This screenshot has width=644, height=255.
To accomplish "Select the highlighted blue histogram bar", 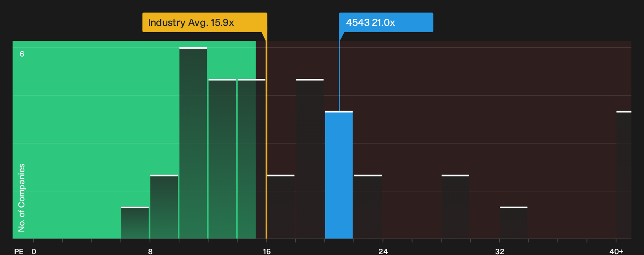I will 339,175.
